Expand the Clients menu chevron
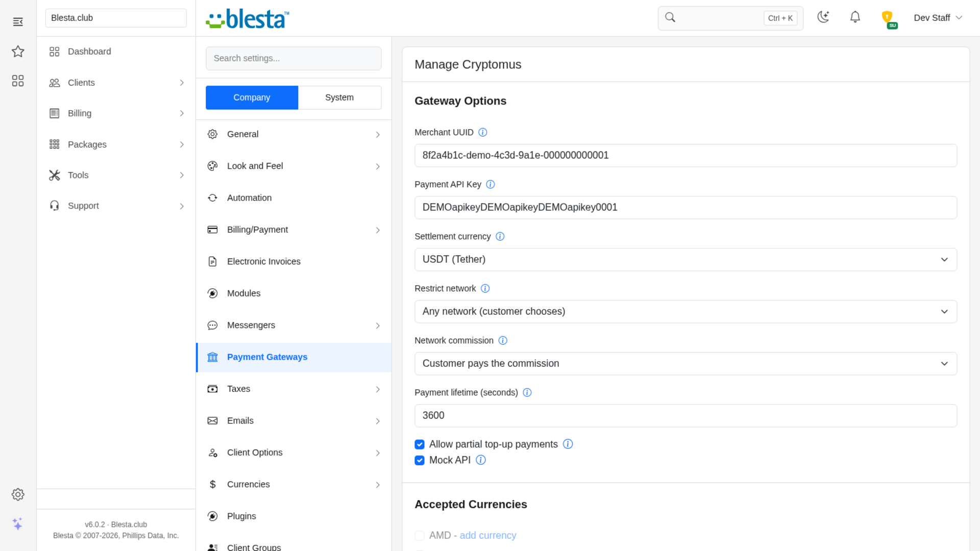The width and height of the screenshot is (980, 551). (x=182, y=83)
